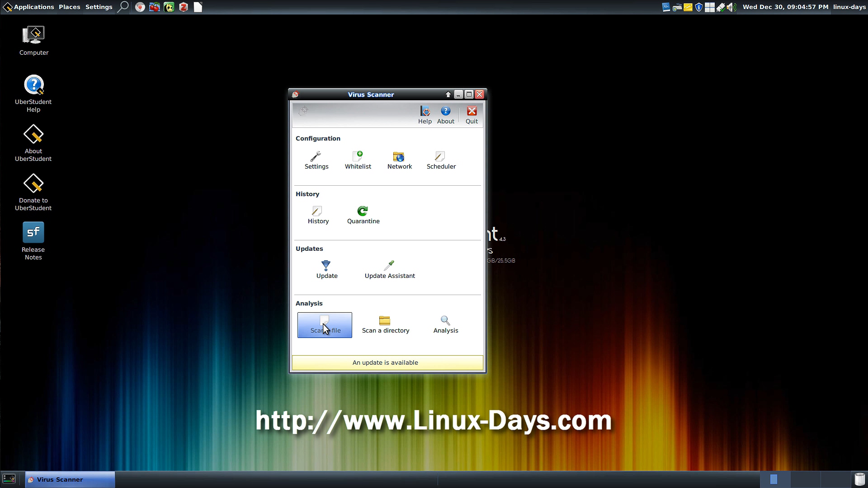Open the Applications menu
868x488 pixels.
point(28,7)
